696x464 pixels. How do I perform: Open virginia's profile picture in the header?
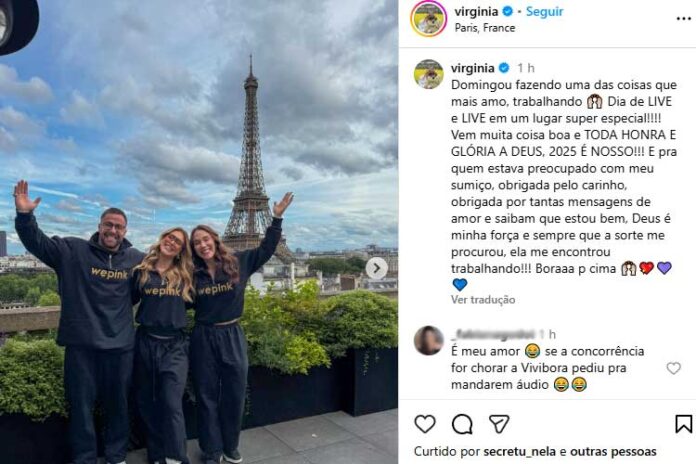pyautogui.click(x=428, y=19)
